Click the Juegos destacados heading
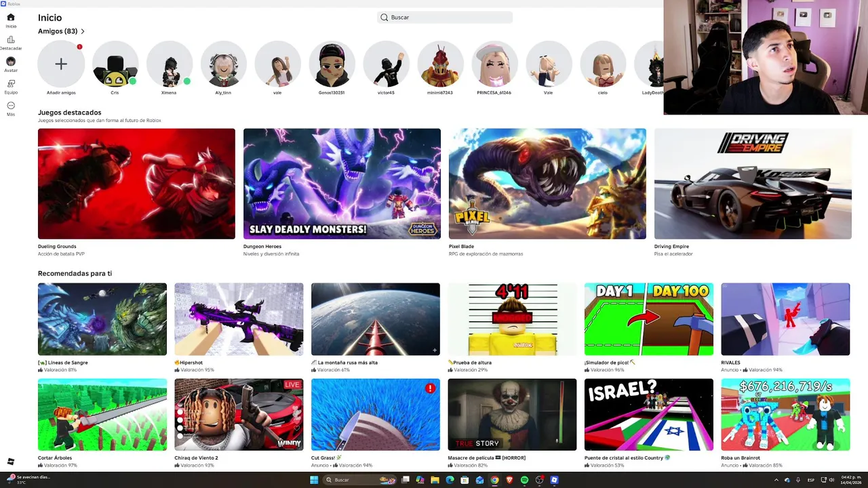The height and width of the screenshot is (488, 868). tap(69, 113)
